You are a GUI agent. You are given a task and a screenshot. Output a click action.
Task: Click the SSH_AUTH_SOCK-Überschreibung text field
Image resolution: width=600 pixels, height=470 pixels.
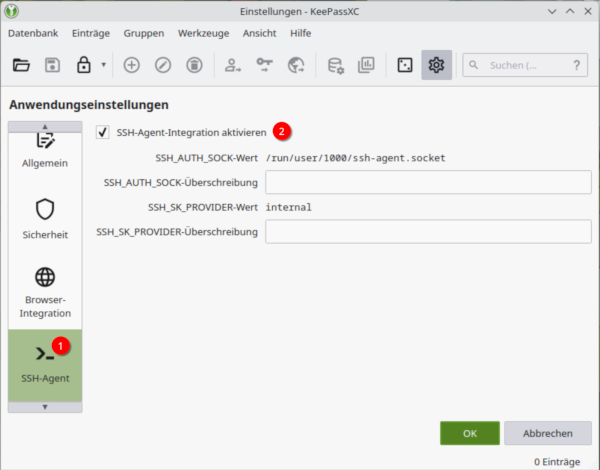click(x=428, y=182)
